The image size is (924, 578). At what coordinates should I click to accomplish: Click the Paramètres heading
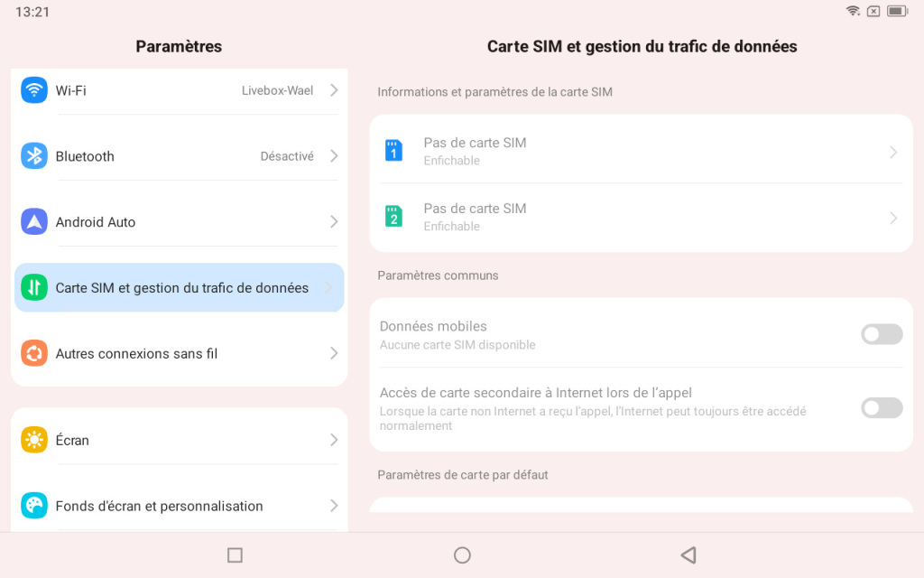(x=178, y=46)
